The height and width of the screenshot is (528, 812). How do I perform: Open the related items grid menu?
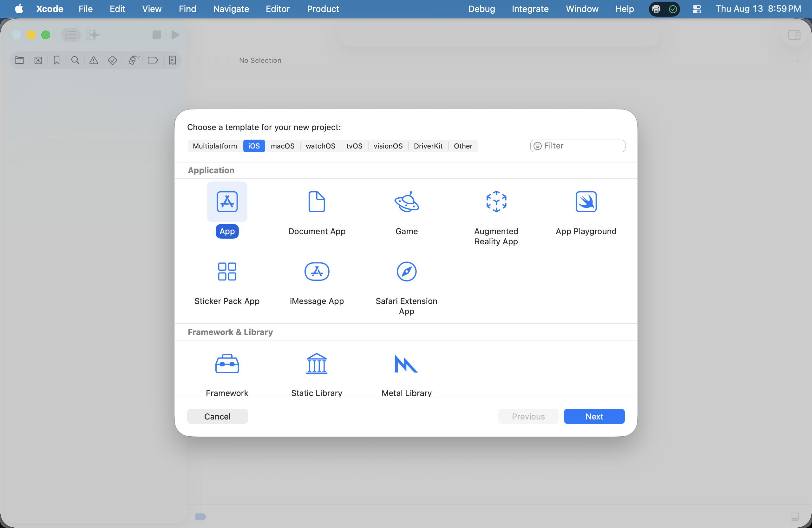tap(199, 60)
